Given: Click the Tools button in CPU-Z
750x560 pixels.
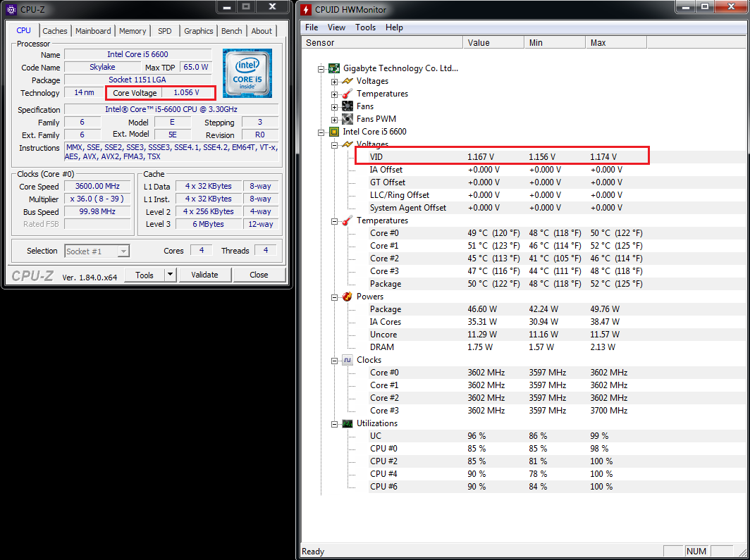Looking at the screenshot, I should coord(145,275).
